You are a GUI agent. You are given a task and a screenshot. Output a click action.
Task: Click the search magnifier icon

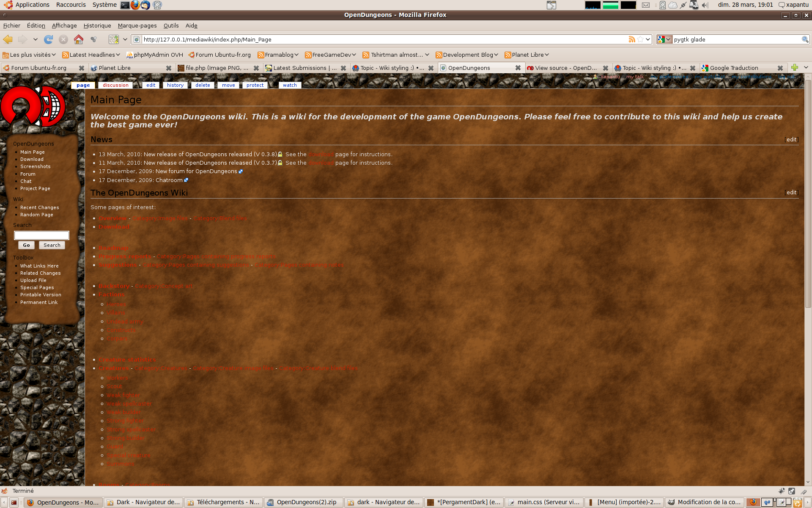tap(805, 39)
